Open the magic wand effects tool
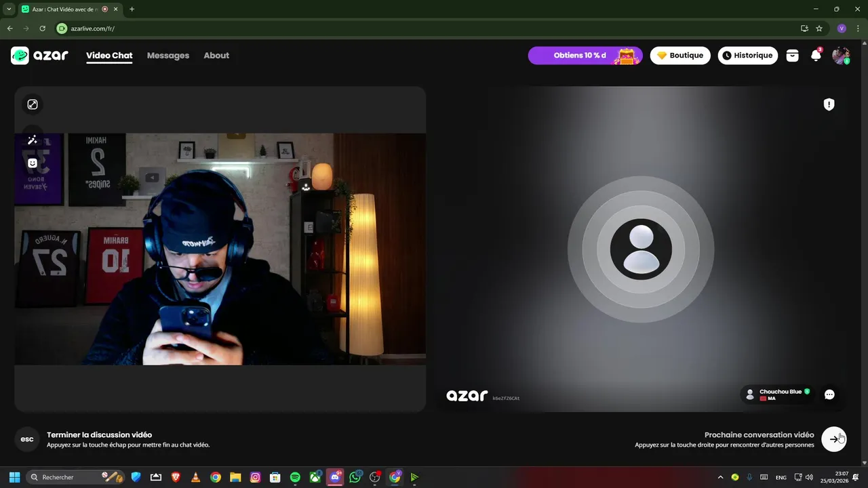Screen dimensions: 868x488 (x=33, y=140)
